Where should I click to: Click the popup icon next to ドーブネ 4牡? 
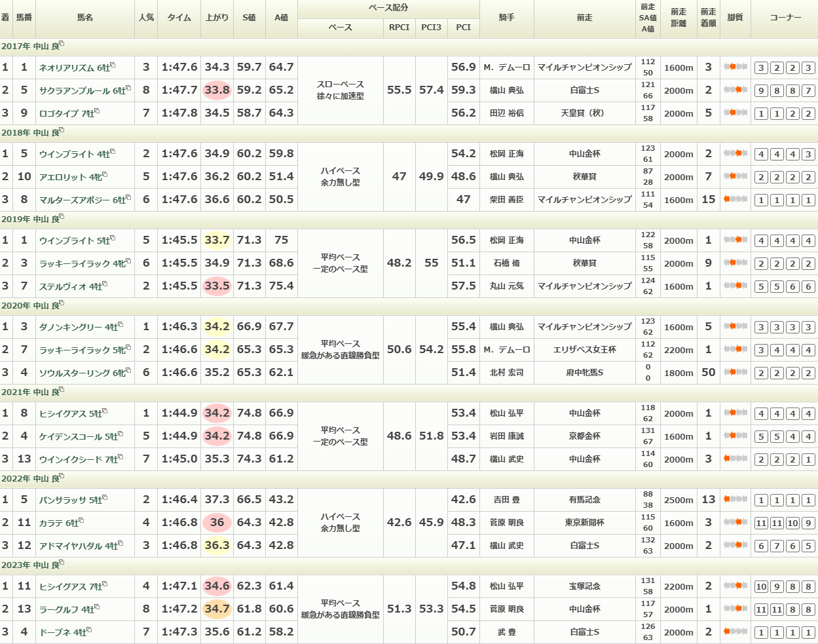[89, 630]
